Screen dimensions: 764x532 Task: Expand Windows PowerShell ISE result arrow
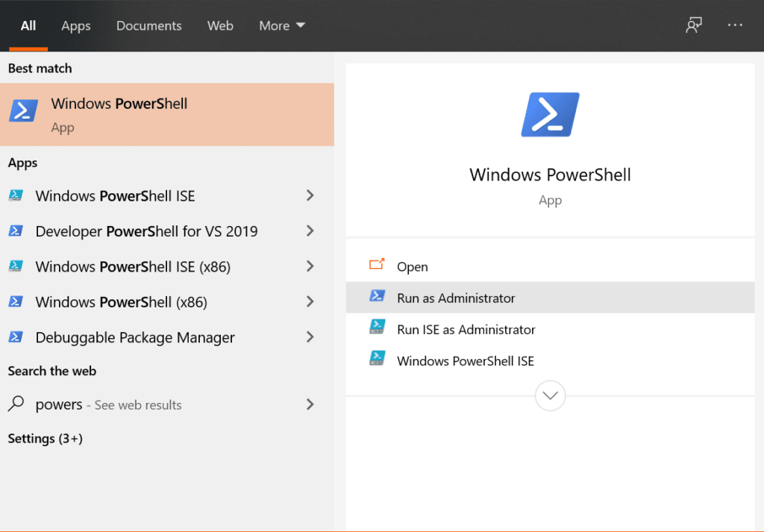pyautogui.click(x=310, y=195)
